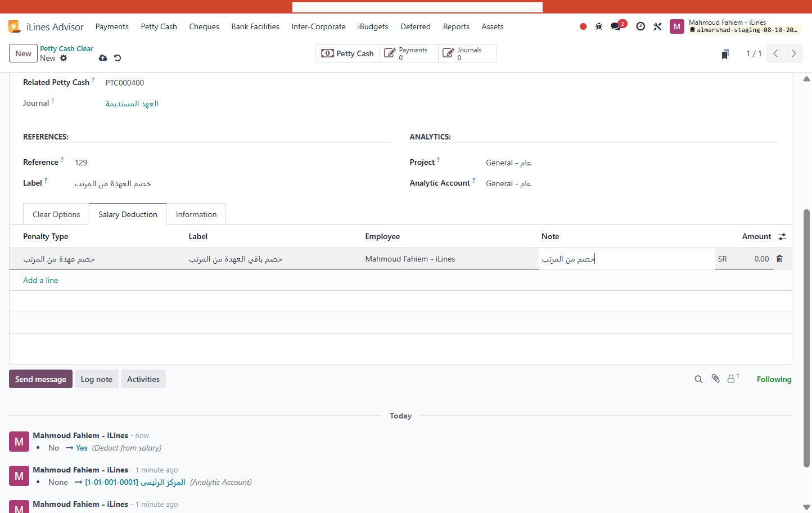Open the Employee field showing Mahmoud Fahiem

click(x=451, y=259)
